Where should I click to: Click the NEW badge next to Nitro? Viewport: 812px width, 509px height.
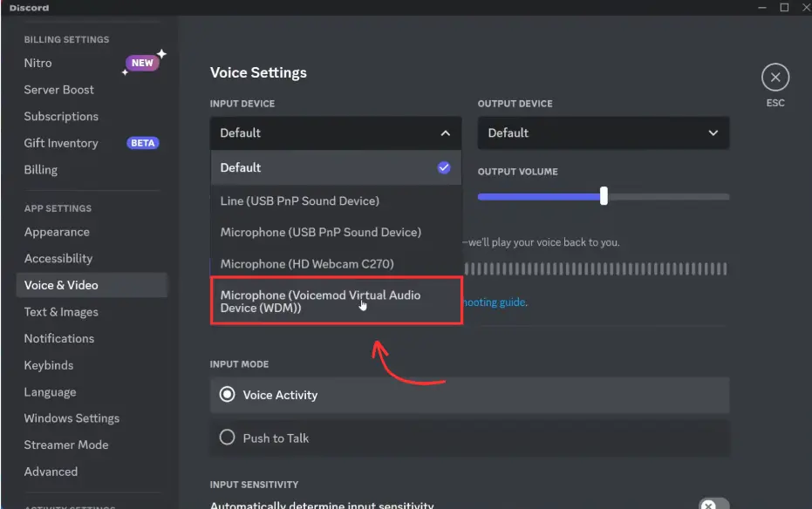coord(142,63)
